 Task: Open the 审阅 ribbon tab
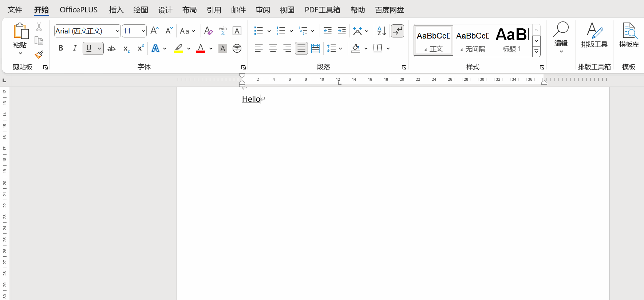tap(262, 10)
